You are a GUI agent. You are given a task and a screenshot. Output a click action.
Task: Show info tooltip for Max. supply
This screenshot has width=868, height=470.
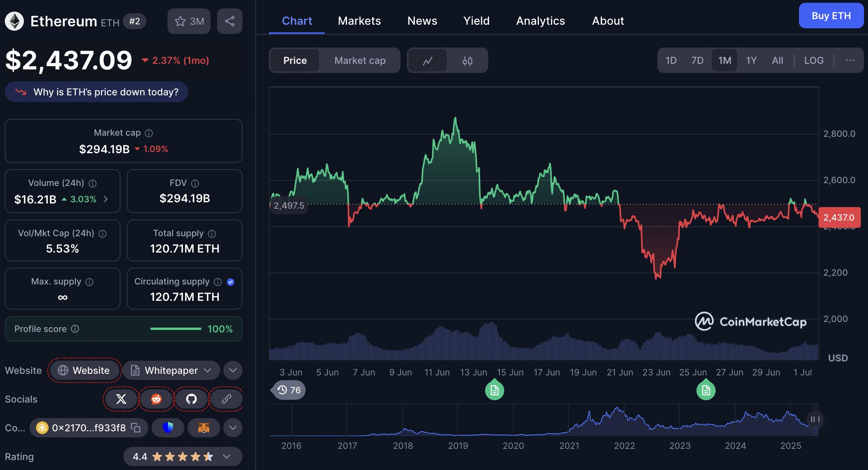pyautogui.click(x=89, y=282)
